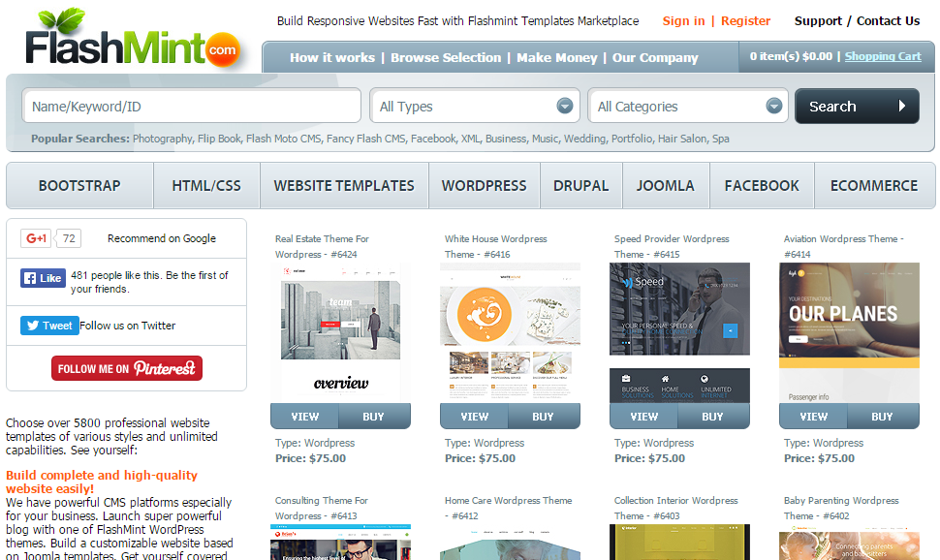Open the How it works menu item
Image resolution: width=940 pixels, height=560 pixels.
click(331, 57)
